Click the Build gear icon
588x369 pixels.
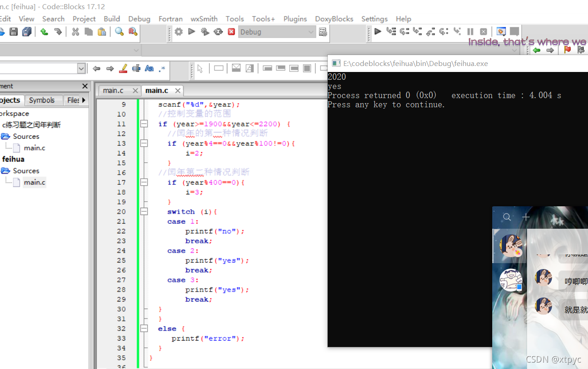point(179,32)
